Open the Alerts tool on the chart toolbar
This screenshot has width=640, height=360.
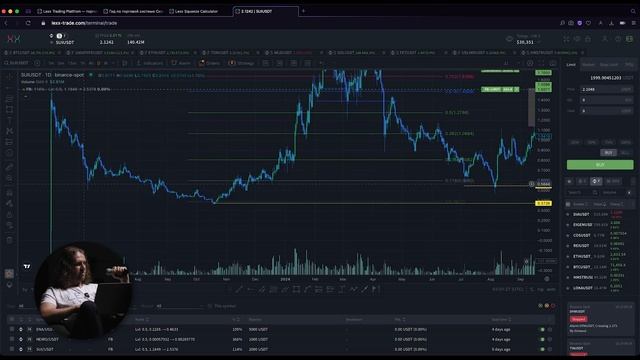[x=181, y=63]
